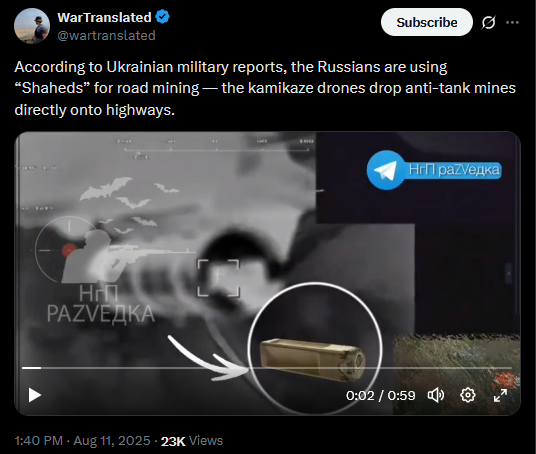Click the Telegram logo in video
This screenshot has width=536, height=454.
(x=386, y=170)
